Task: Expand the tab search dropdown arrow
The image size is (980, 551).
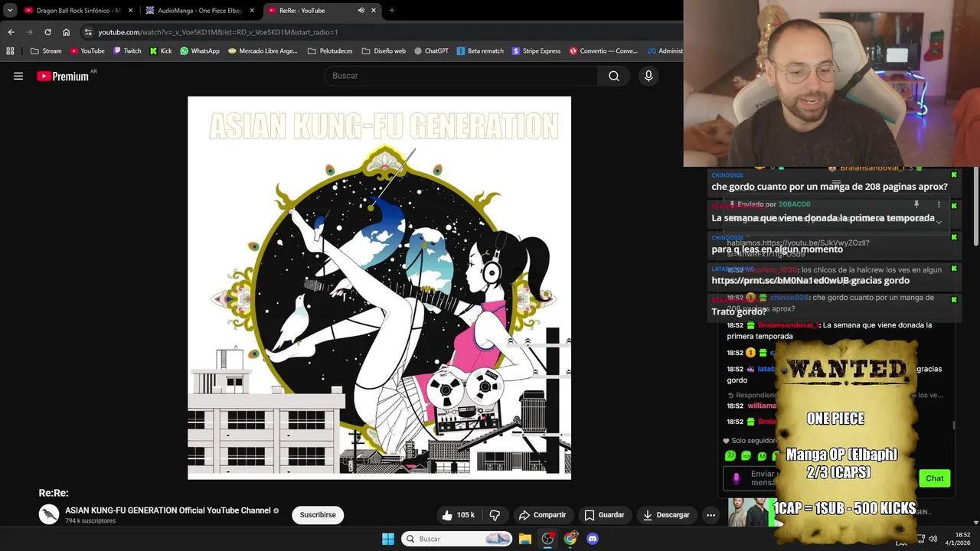Action: [10, 11]
